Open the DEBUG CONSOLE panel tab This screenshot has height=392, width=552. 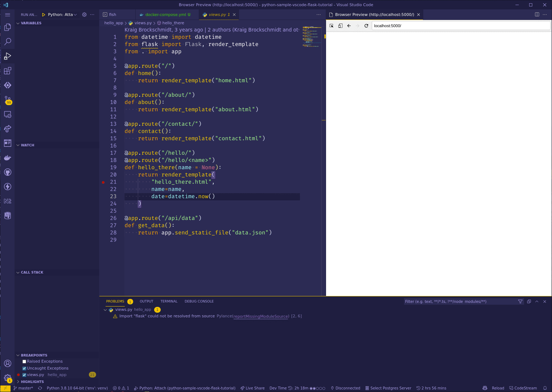(x=199, y=301)
